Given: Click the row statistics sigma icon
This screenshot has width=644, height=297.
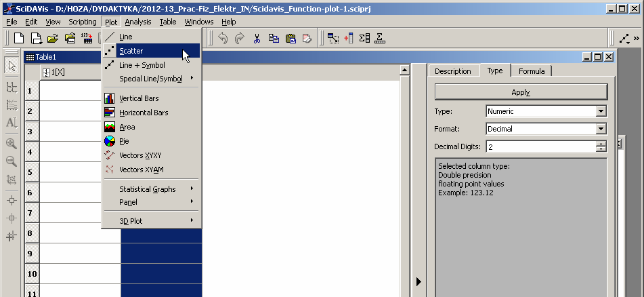Looking at the screenshot, I should [381, 38].
